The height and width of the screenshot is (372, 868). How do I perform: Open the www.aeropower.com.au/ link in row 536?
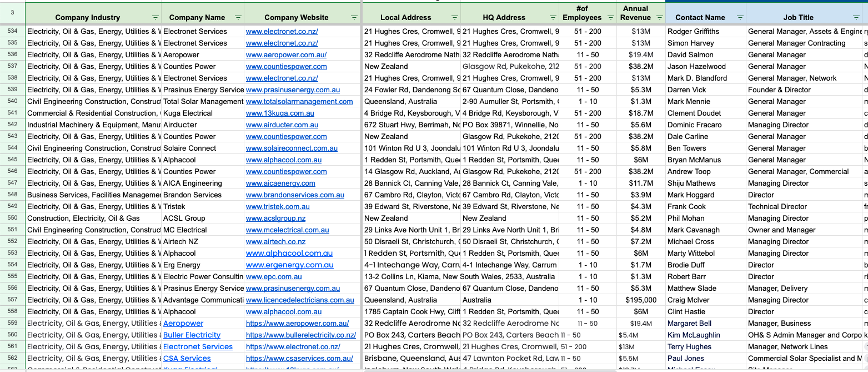point(286,54)
